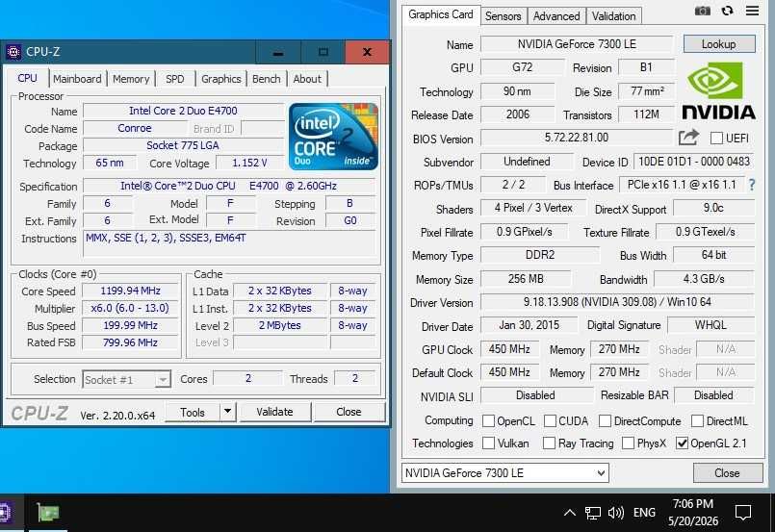Toggle the OpenCL checkbox
Image resolution: width=775 pixels, height=532 pixels.
tap(488, 421)
